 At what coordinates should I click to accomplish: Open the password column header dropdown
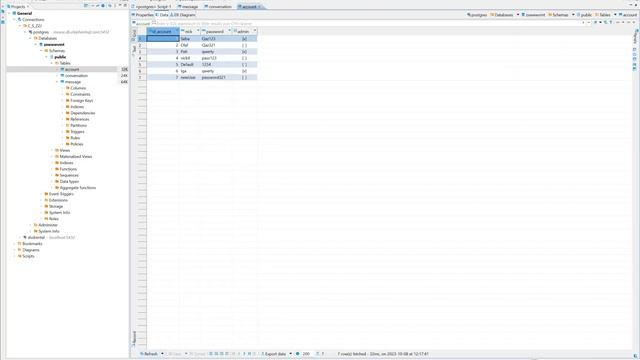[x=229, y=31]
